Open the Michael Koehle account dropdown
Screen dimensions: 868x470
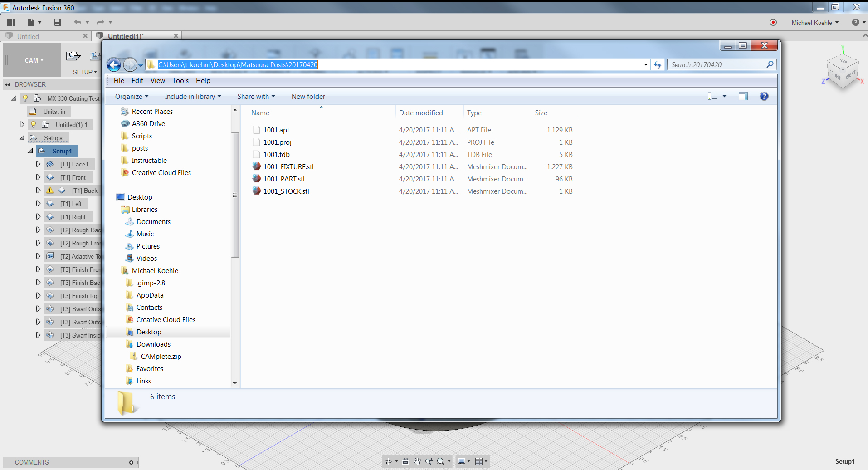pos(815,23)
